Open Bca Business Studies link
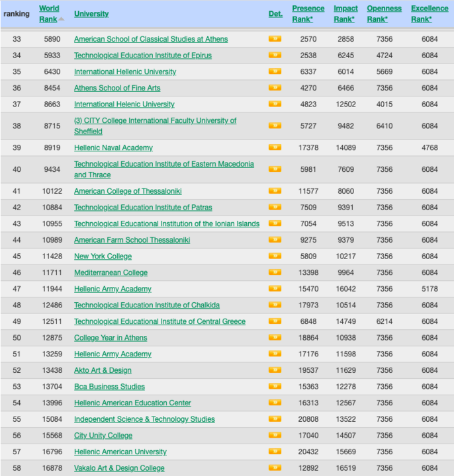The width and height of the screenshot is (454, 476). point(109,387)
